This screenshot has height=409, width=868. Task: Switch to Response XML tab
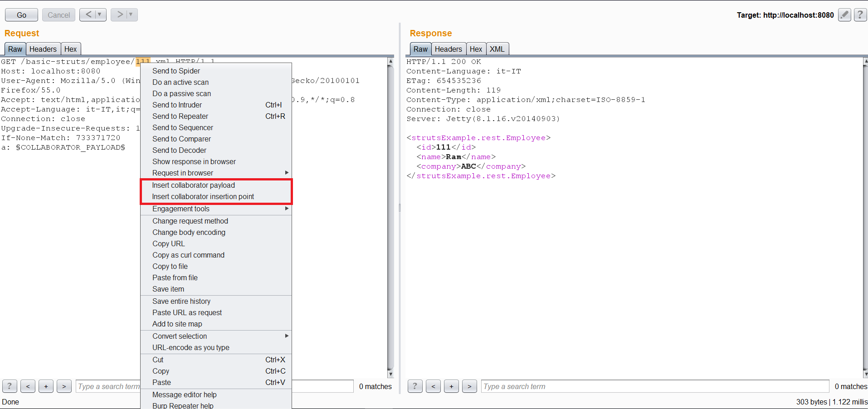click(x=497, y=49)
